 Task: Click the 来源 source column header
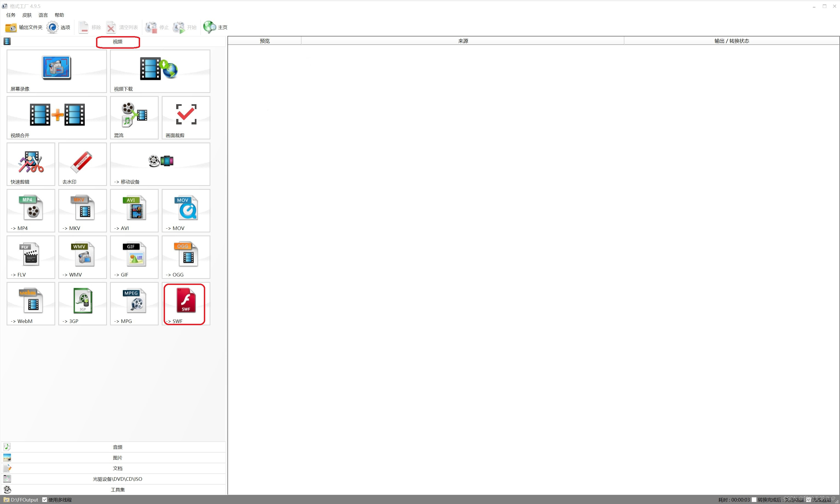pyautogui.click(x=462, y=41)
